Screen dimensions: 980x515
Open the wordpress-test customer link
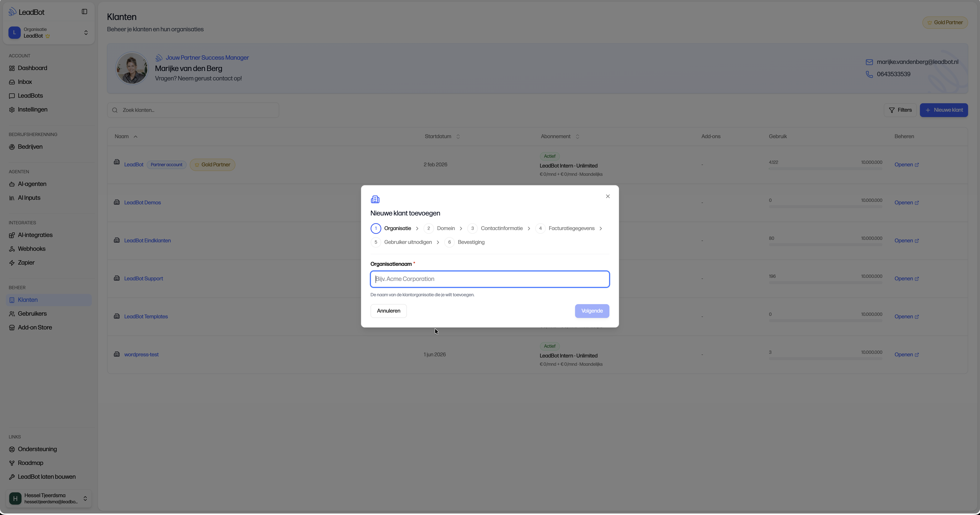click(141, 355)
